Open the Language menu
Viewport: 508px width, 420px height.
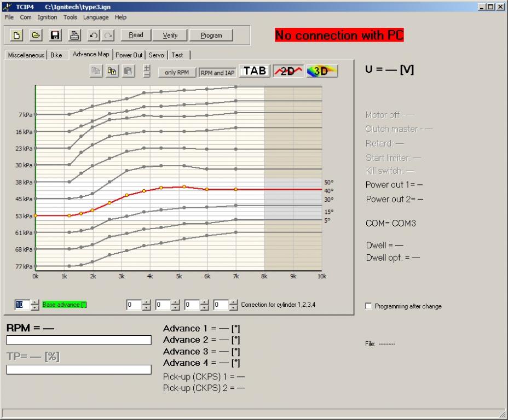[96, 17]
